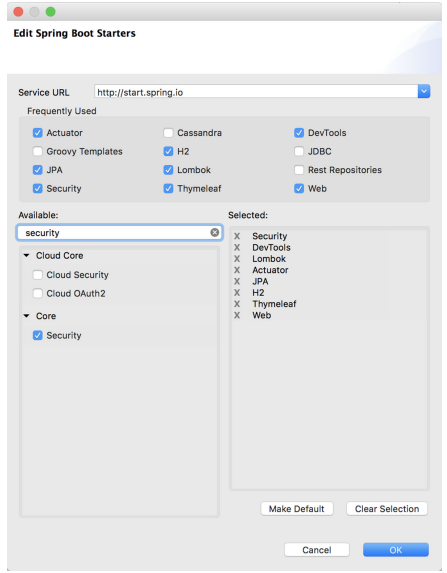Remove Security via its X in Selected list
This screenshot has width=447, height=573.
click(237, 236)
